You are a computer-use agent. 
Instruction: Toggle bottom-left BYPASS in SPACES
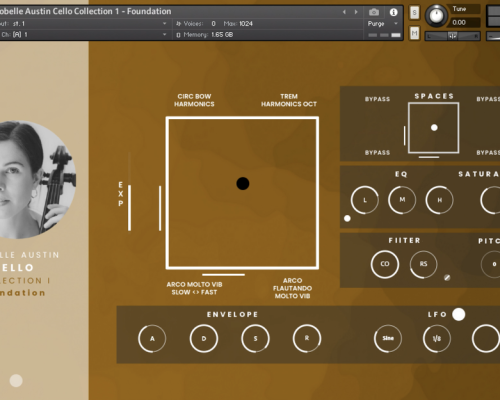coord(377,152)
